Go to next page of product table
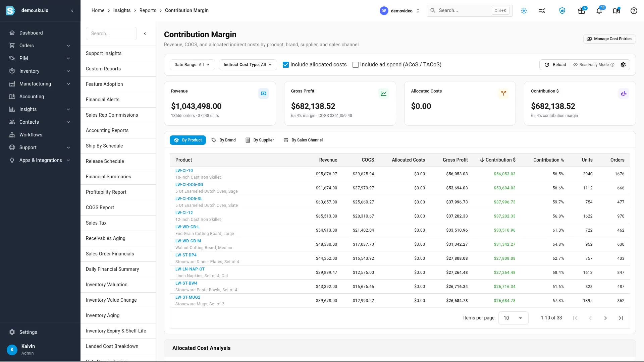Image resolution: width=644 pixels, height=362 pixels. click(605, 318)
